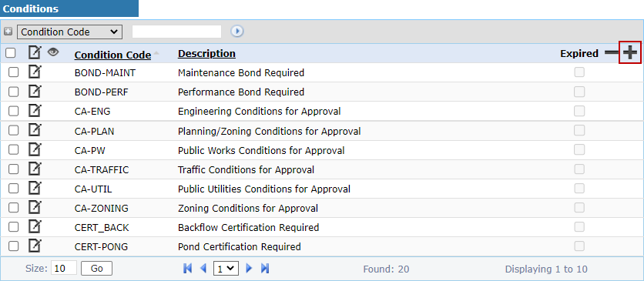Open the page number dropdown

(x=226, y=269)
